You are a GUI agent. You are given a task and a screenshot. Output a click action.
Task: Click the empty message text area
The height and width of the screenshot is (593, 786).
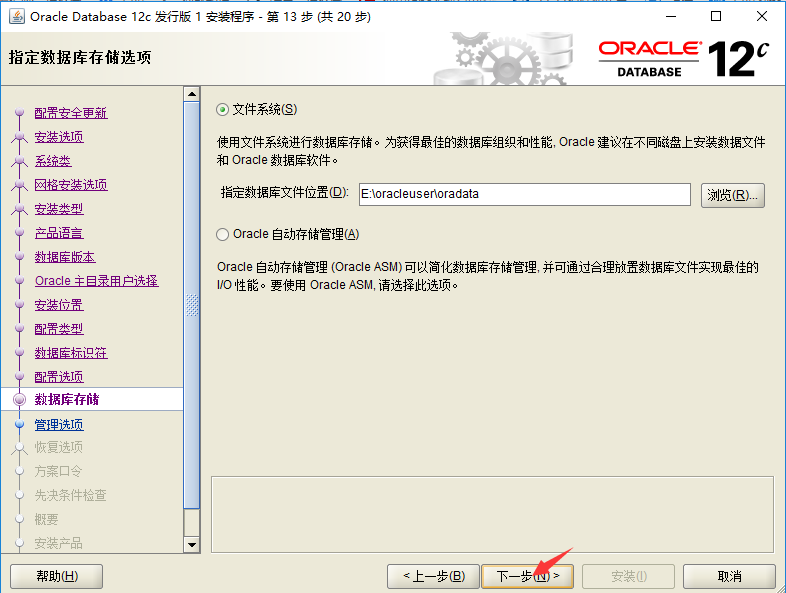pyautogui.click(x=492, y=515)
